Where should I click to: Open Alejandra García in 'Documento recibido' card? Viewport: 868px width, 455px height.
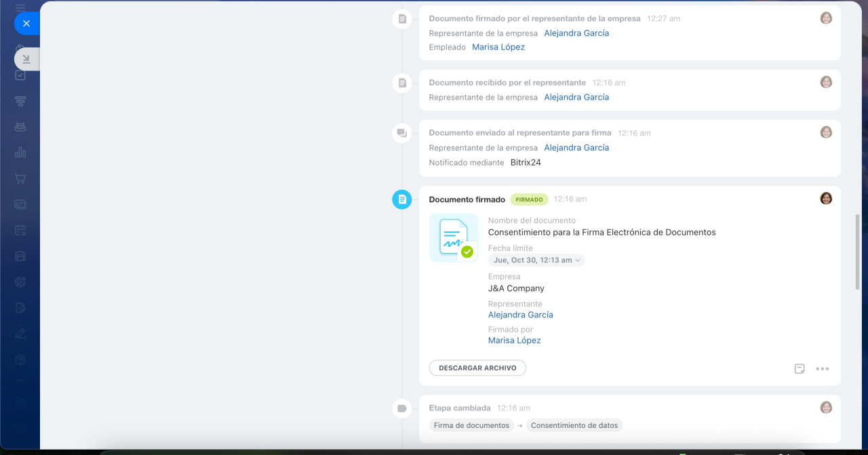point(576,97)
